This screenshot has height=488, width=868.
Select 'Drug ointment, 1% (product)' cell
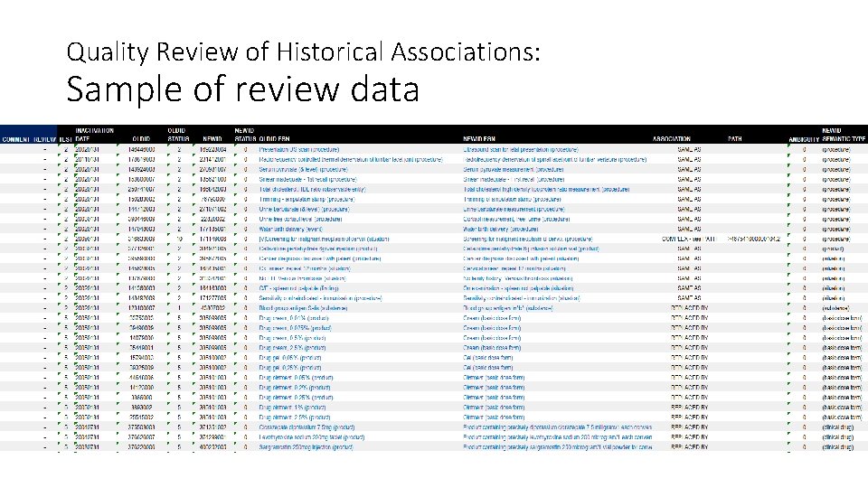[x=293, y=408]
